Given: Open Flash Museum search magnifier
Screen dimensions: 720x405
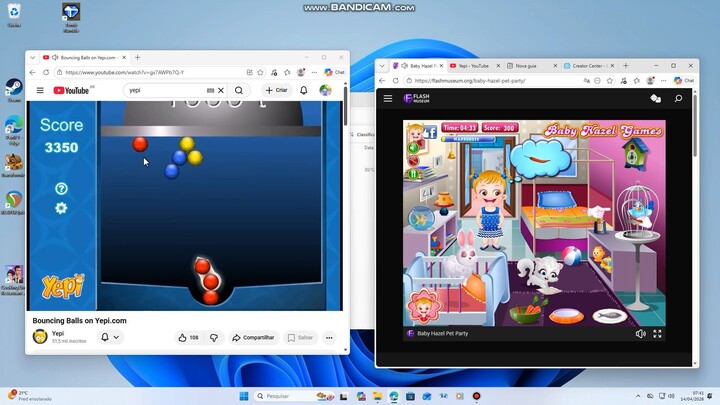Looking at the screenshot, I should [678, 98].
